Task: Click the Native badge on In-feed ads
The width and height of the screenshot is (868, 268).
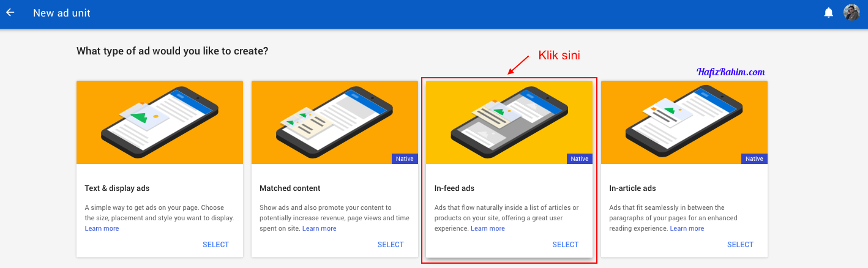Action: click(579, 159)
